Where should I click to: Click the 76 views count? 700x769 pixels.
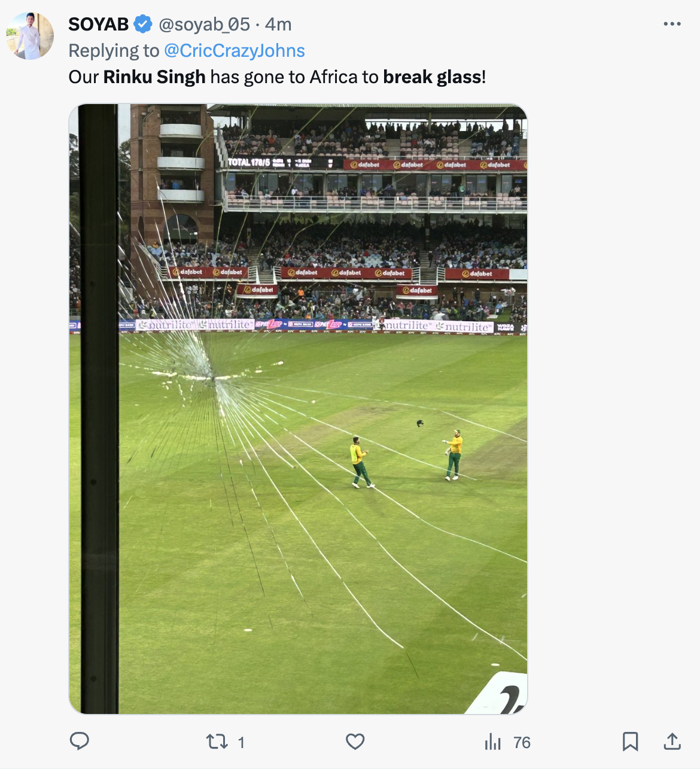[522, 743]
